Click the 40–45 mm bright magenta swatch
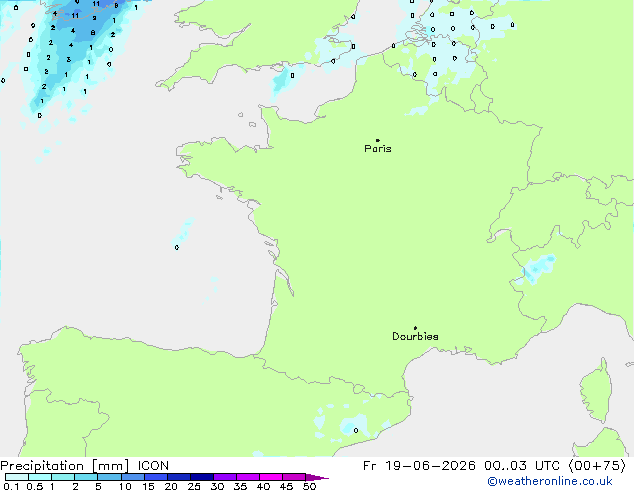The image size is (634, 490). 271,477
